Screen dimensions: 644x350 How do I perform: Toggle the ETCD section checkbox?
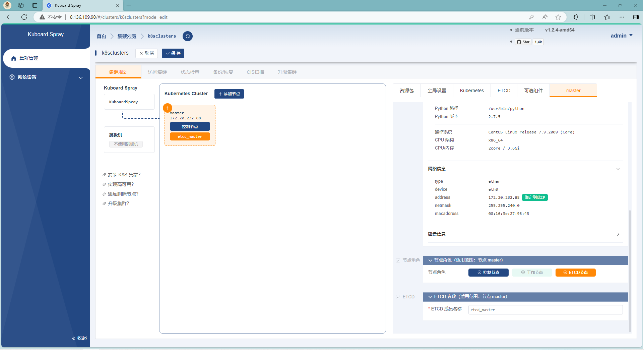coord(398,297)
